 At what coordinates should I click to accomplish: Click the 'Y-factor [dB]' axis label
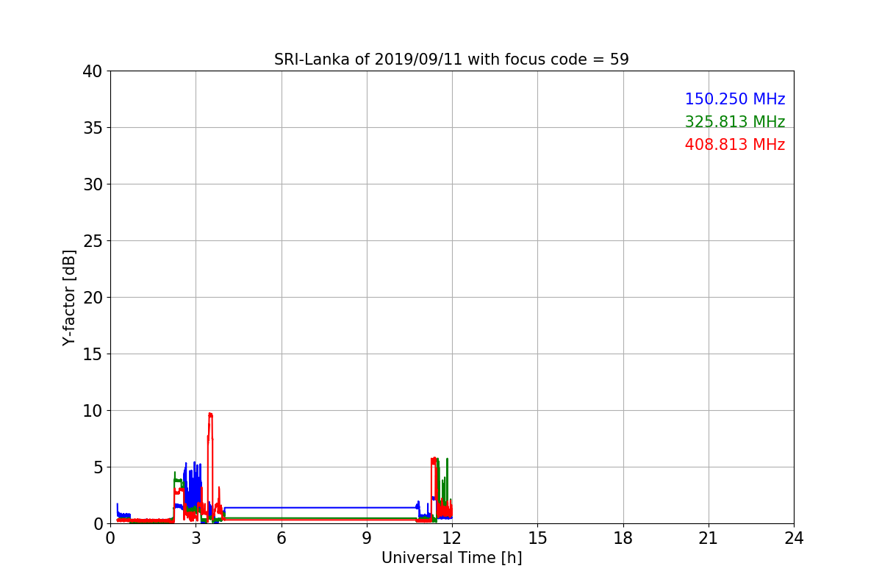69,297
